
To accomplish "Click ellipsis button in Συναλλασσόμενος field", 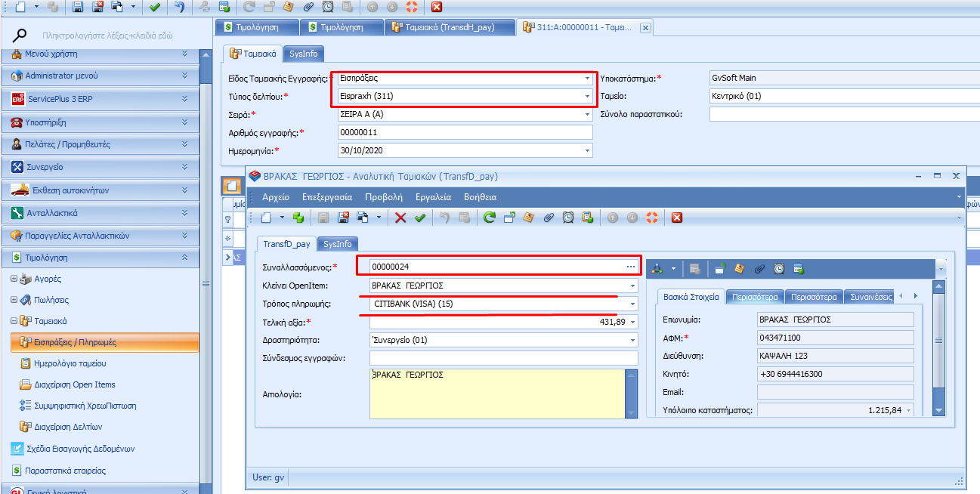I will tap(631, 267).
